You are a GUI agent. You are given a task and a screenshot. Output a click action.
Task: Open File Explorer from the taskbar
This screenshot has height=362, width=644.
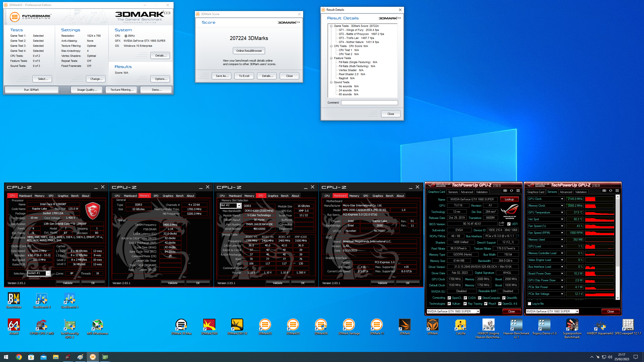click(56, 357)
